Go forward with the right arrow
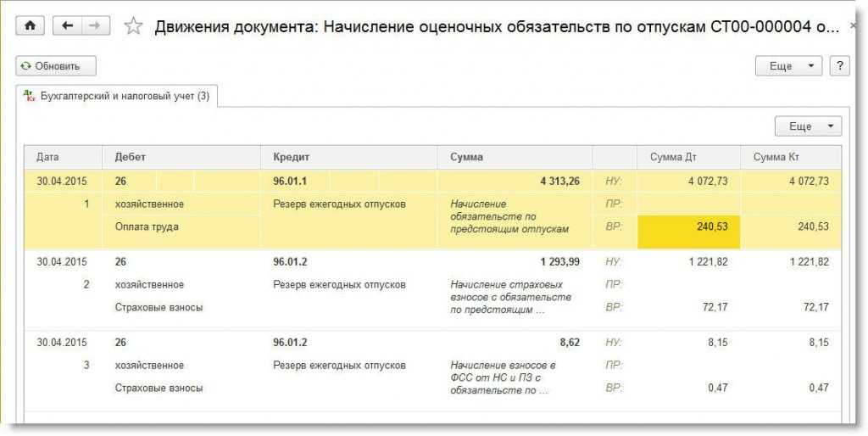This screenshot has width=868, height=436. coord(94,25)
